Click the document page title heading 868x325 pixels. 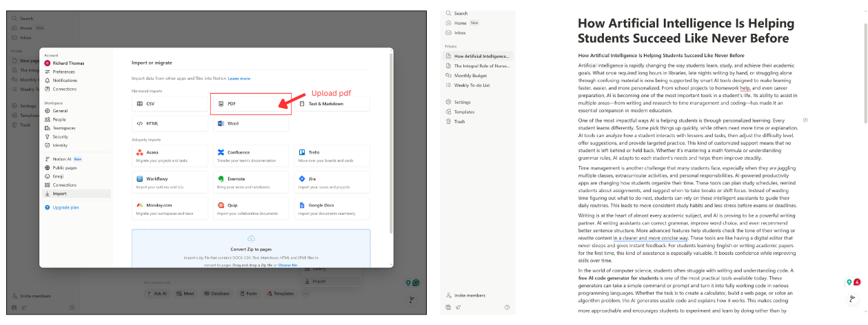pos(686,30)
